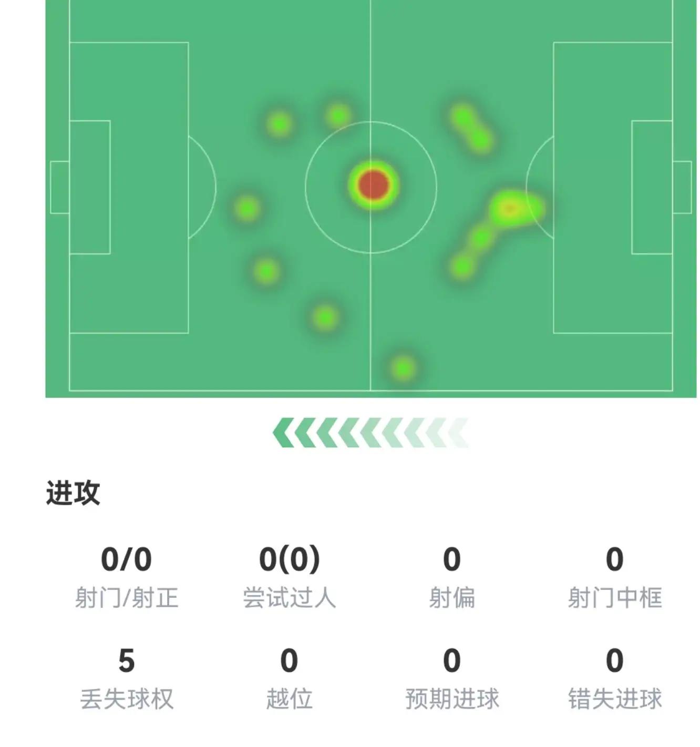
Task: Click the heat spot near the bottom touchline
Action: click(x=403, y=368)
